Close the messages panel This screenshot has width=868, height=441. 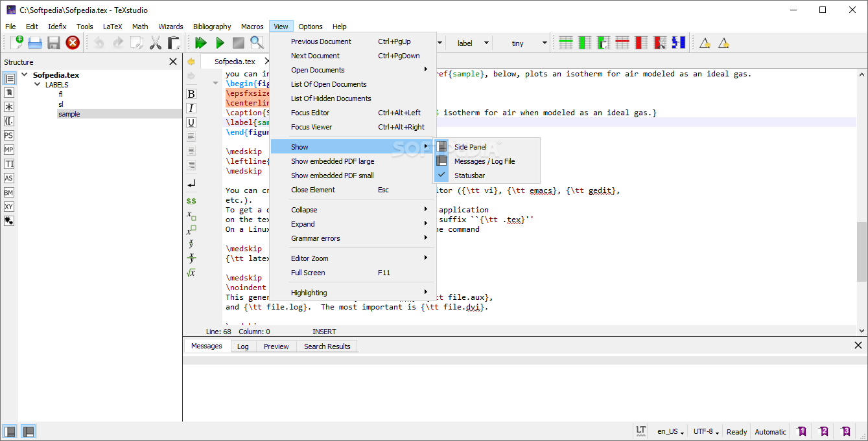[x=858, y=346]
